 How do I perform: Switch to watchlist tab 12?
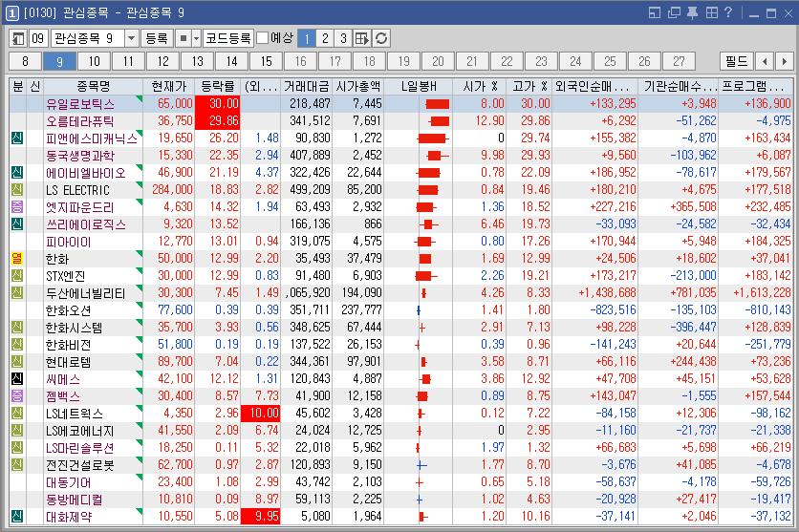(163, 61)
